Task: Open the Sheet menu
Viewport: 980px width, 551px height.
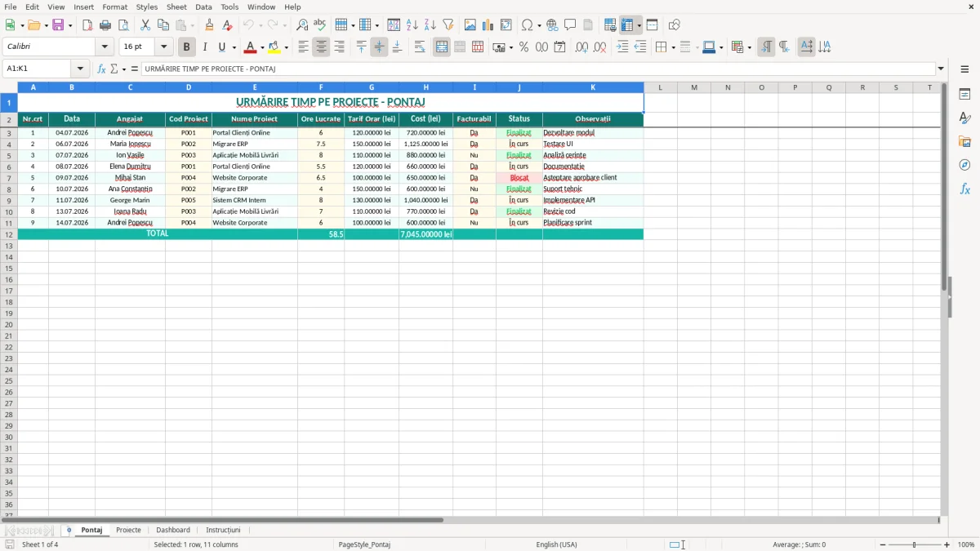Action: (176, 7)
